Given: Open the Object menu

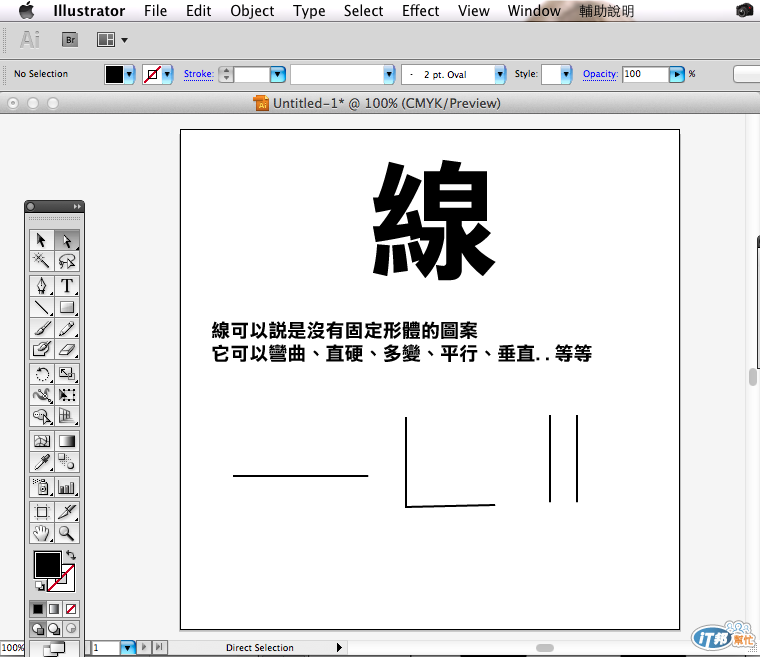Looking at the screenshot, I should 252,11.
